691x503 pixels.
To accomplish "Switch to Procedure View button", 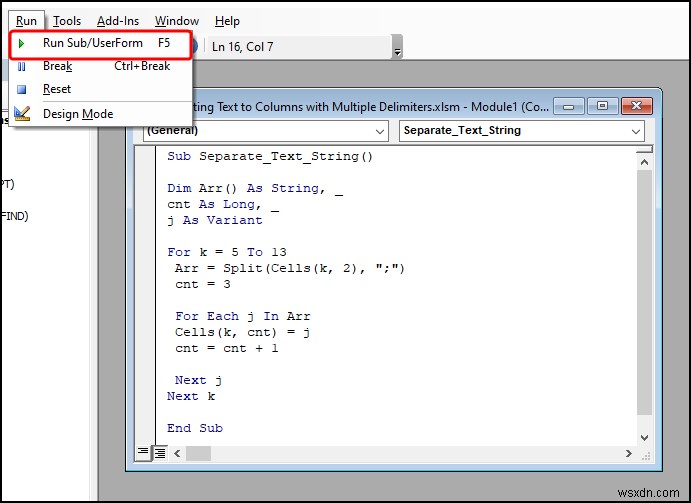I will pos(143,452).
